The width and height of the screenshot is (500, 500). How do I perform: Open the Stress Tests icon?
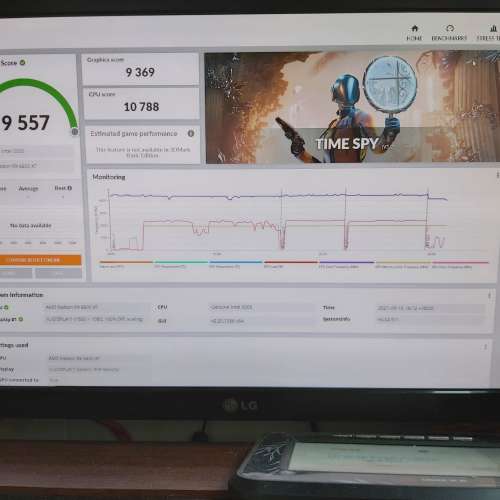pyautogui.click(x=493, y=28)
